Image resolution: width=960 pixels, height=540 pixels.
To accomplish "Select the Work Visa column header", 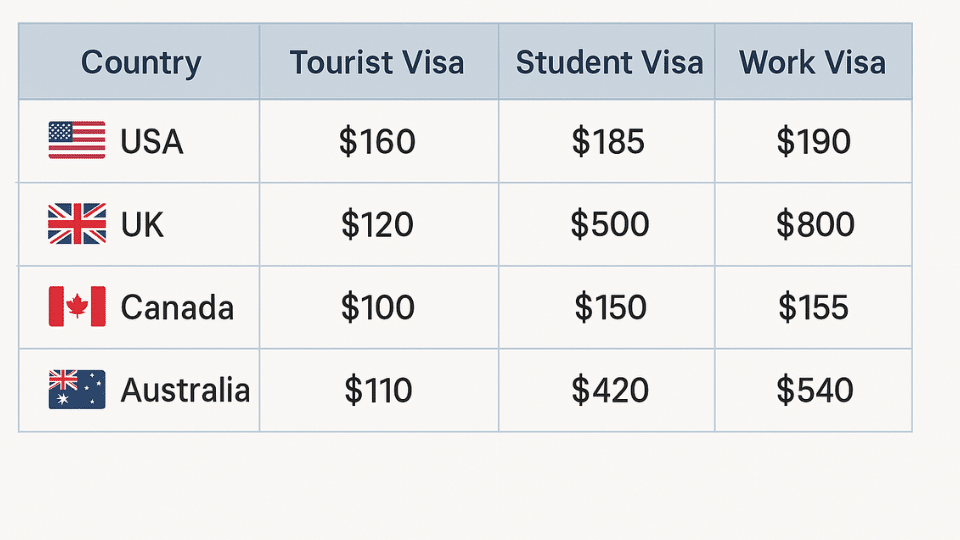I will 812,63.
